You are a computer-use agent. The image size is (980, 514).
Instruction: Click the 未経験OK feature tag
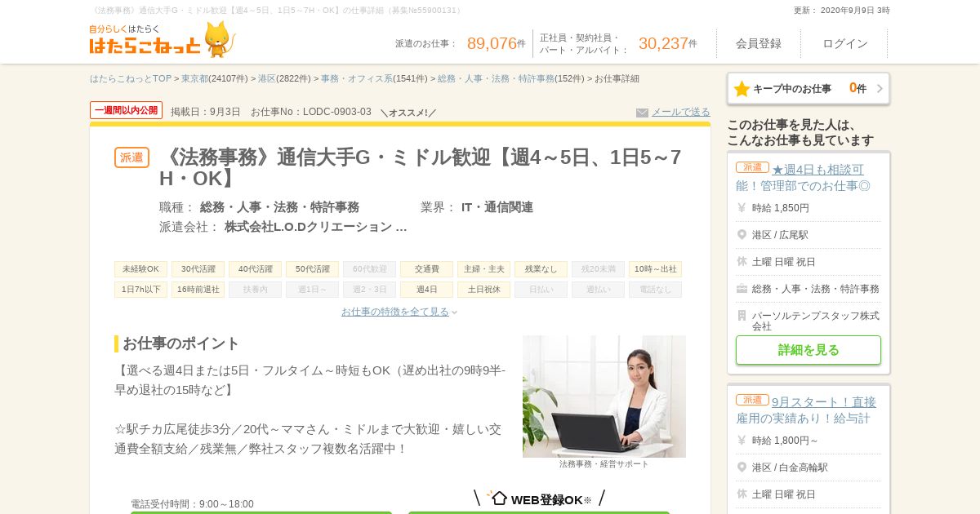coord(140,269)
